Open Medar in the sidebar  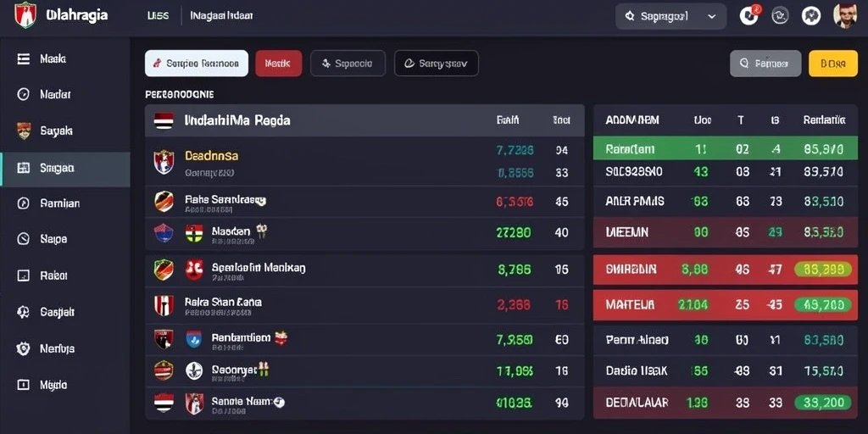(x=64, y=94)
